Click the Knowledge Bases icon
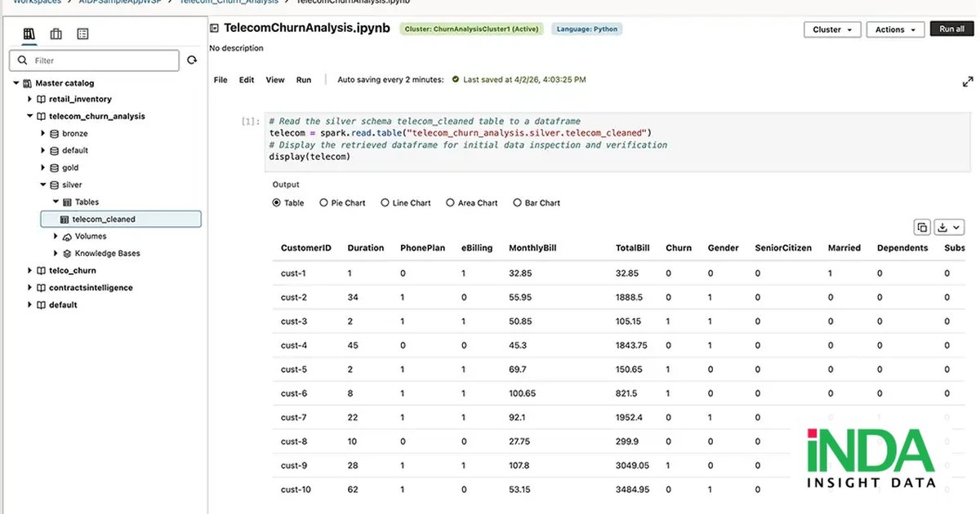 point(68,254)
